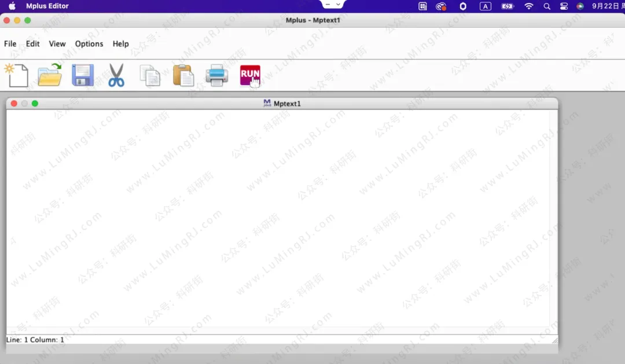Screen dimensions: 625x364
Task: Open the Wi-Fi status menu
Action: point(528,6)
